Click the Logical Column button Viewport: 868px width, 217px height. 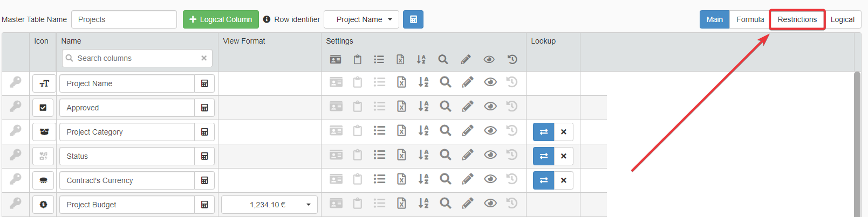point(221,19)
